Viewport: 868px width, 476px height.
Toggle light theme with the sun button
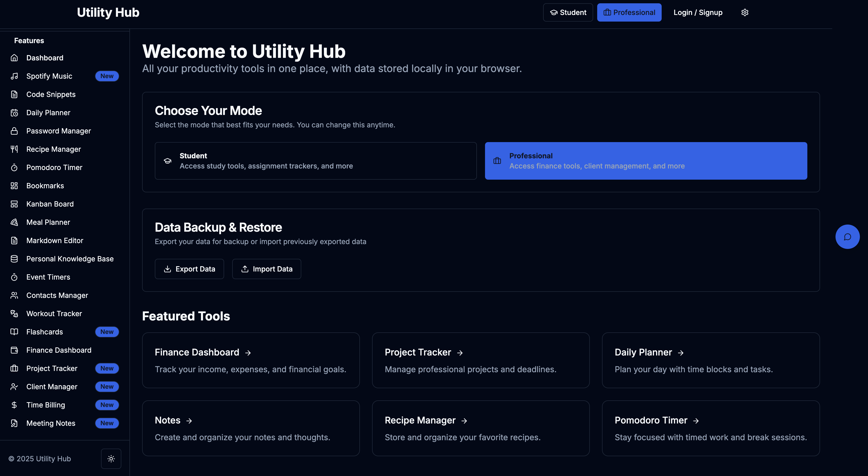click(x=111, y=458)
